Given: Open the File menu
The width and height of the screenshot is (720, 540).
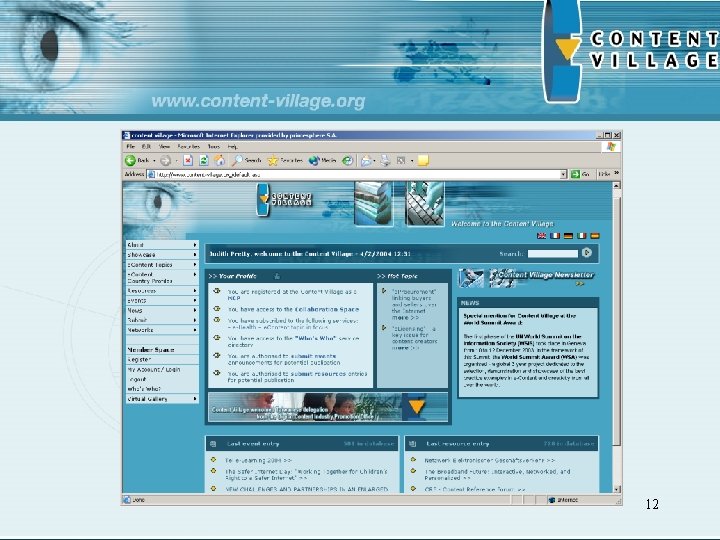Looking at the screenshot, I should coord(130,146).
